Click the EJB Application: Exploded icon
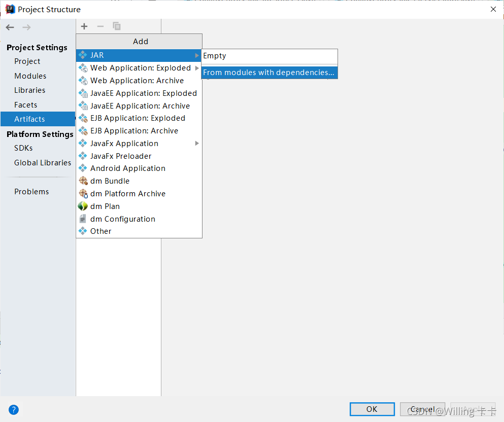This screenshot has width=504, height=422. (x=83, y=118)
